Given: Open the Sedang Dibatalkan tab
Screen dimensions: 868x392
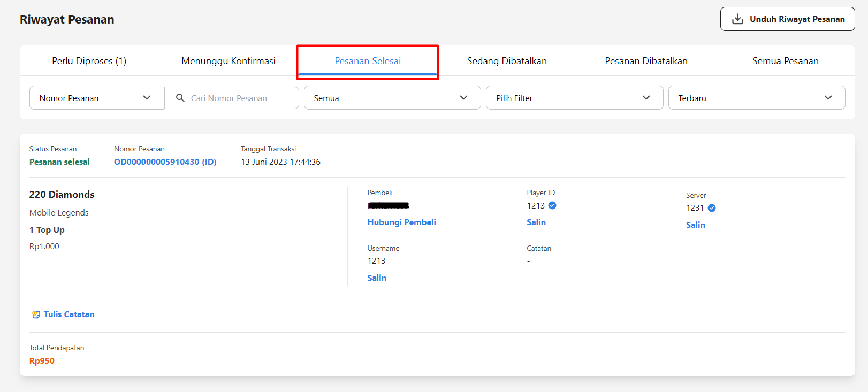Looking at the screenshot, I should 507,61.
